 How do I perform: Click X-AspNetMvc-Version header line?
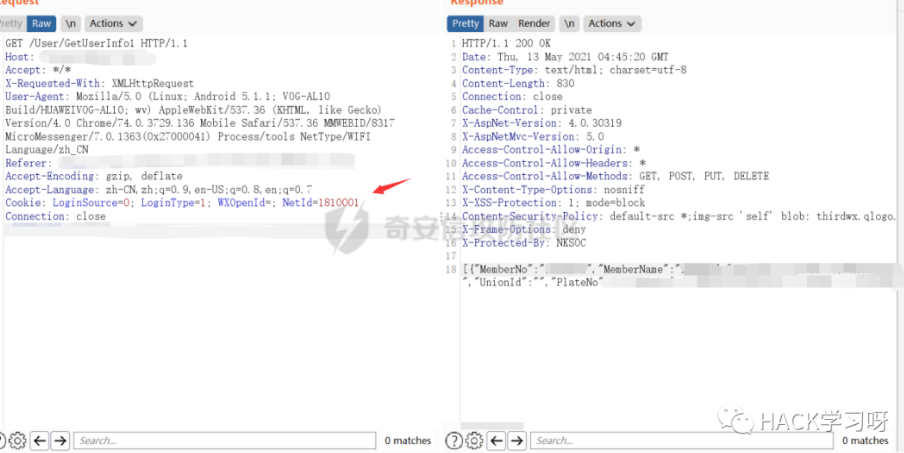coord(533,137)
